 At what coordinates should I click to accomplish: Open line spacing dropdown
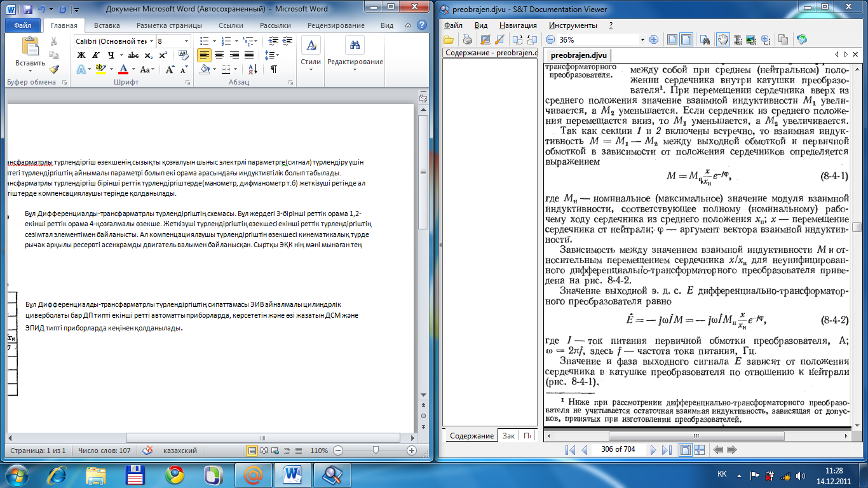coord(272,55)
